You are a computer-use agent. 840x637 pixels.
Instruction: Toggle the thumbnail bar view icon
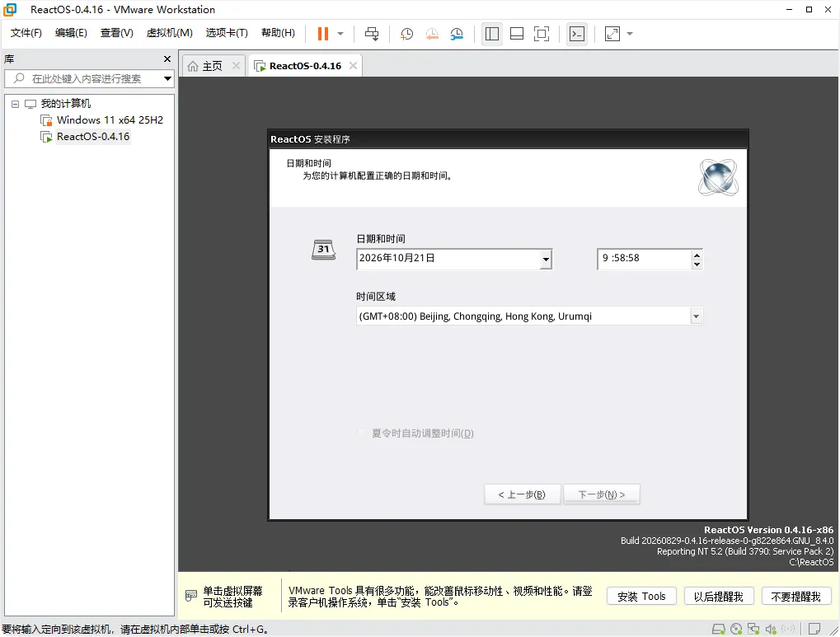pyautogui.click(x=516, y=34)
